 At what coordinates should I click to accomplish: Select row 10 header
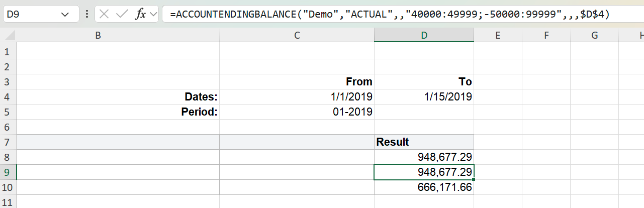click(x=9, y=187)
